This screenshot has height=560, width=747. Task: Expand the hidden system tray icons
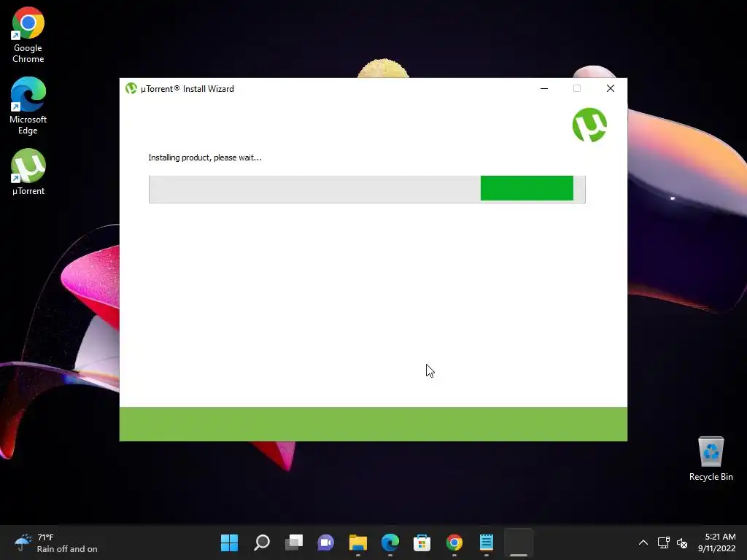point(643,542)
